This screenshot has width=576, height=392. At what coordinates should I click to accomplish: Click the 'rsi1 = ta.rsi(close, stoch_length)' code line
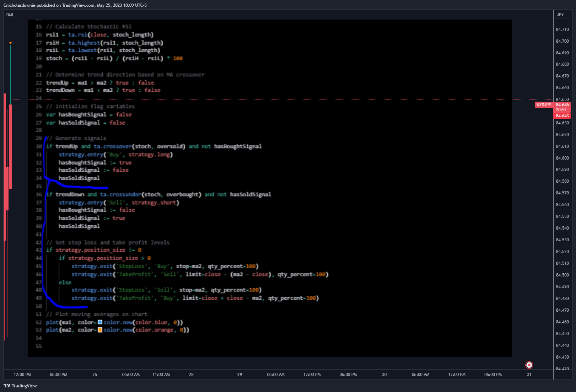(99, 35)
